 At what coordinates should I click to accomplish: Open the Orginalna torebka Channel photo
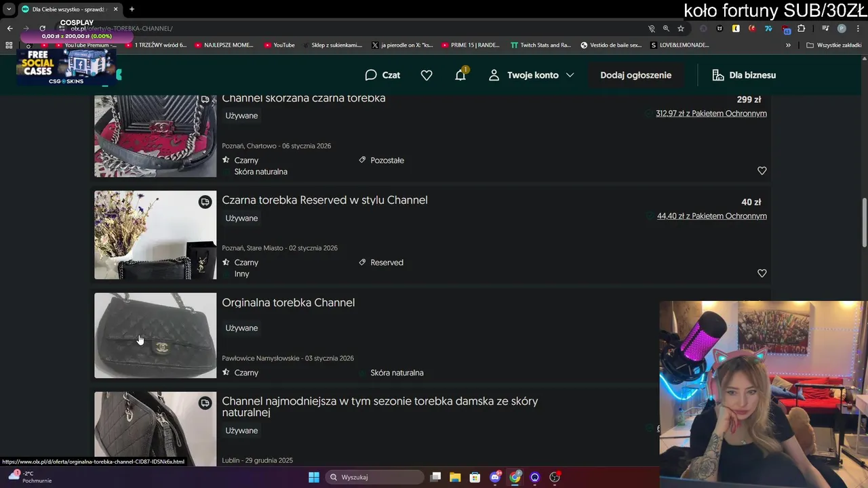click(x=155, y=335)
